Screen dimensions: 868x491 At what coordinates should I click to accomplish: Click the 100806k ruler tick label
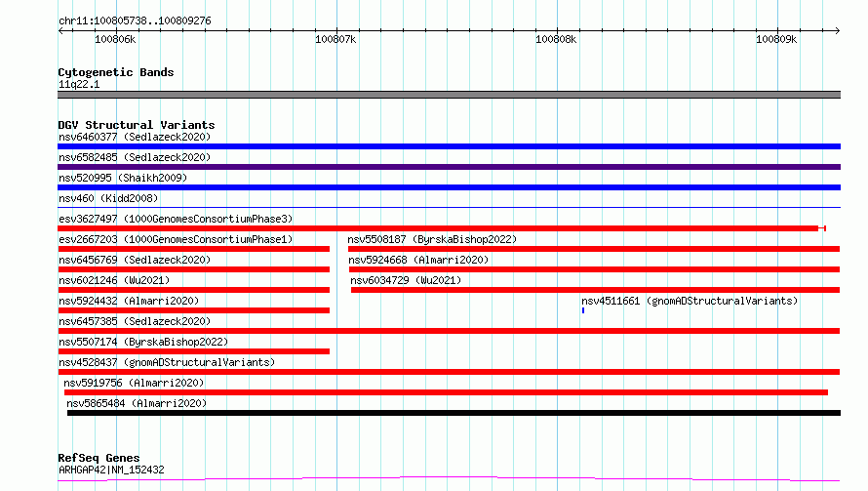point(115,39)
